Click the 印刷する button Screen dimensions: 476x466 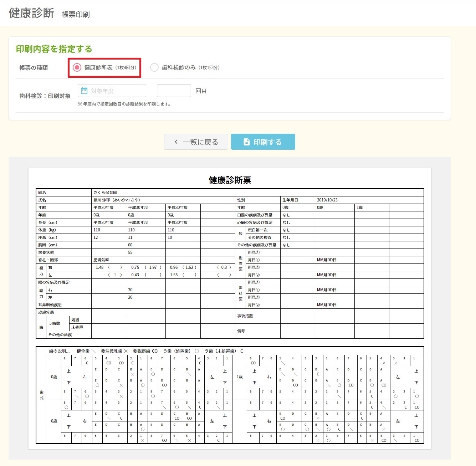coord(263,142)
